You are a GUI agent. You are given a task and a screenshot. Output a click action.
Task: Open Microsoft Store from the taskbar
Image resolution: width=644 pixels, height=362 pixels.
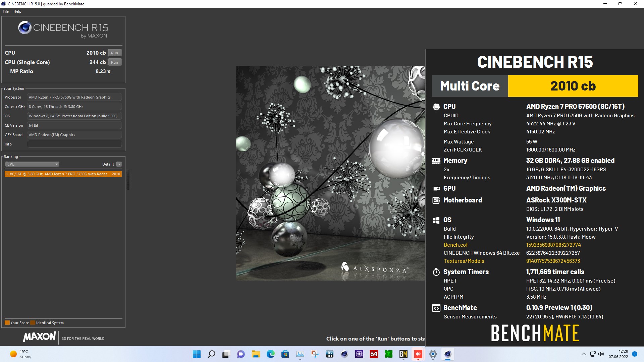coord(285,354)
